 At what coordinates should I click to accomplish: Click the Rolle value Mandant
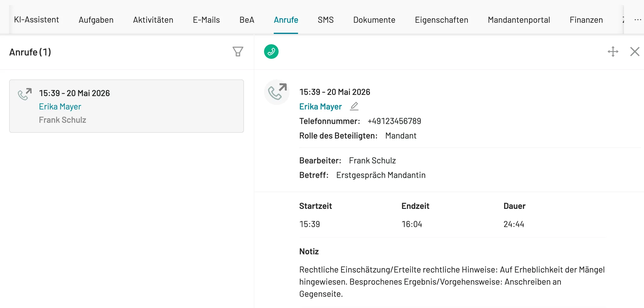pos(401,136)
